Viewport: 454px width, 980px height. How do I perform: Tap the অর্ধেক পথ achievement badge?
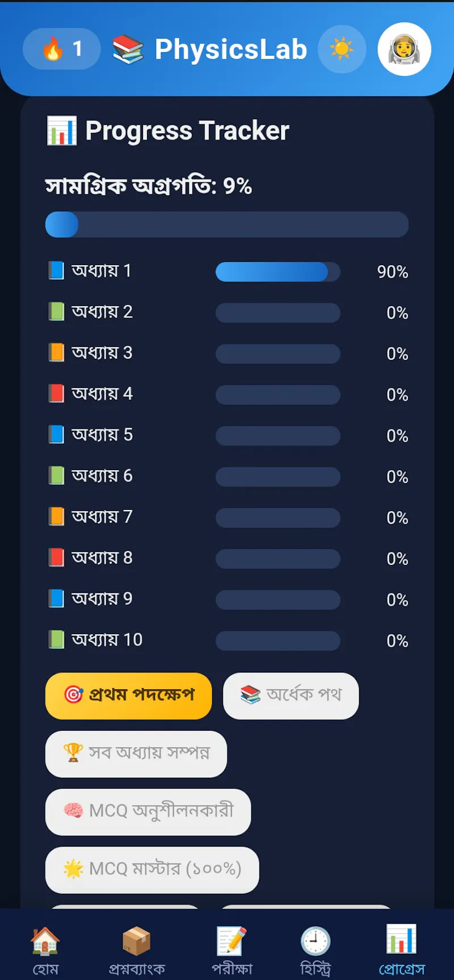tap(291, 696)
